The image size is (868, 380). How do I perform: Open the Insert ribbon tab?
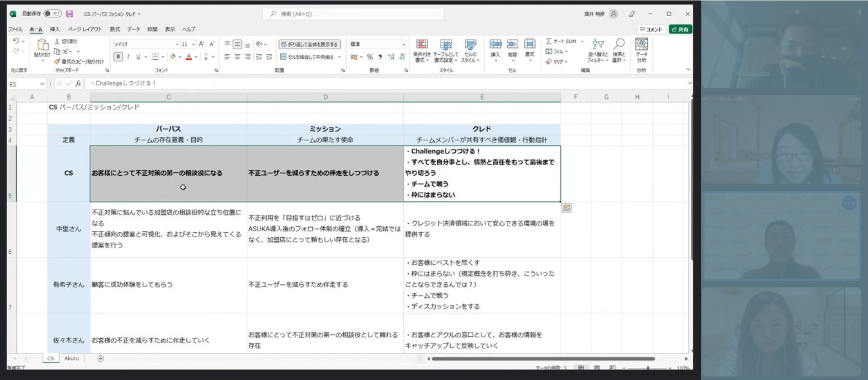pyautogui.click(x=55, y=29)
